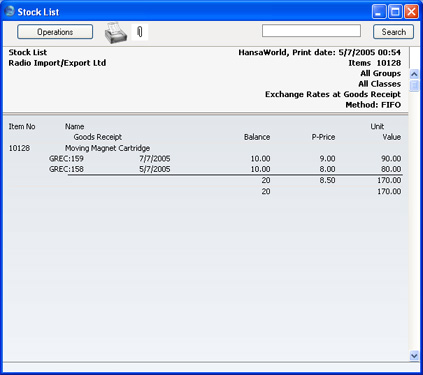Minimize the Stock List window
Image resolution: width=423 pixels, height=375 pixels.
click(x=379, y=12)
